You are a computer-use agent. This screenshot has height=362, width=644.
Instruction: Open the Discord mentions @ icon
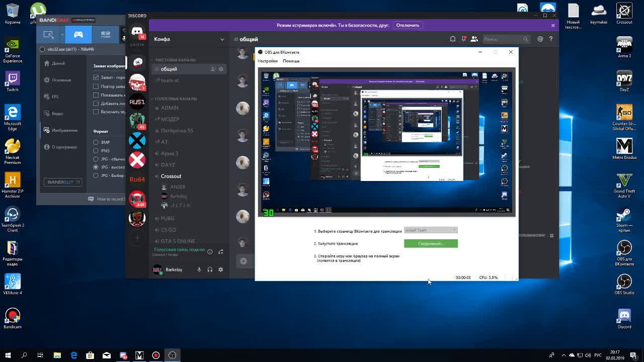(540, 39)
